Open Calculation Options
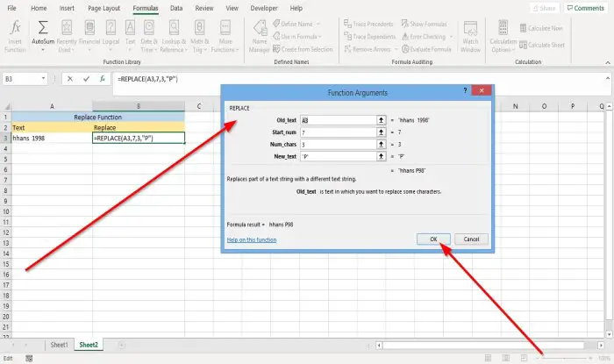The image size is (614, 364). click(503, 36)
